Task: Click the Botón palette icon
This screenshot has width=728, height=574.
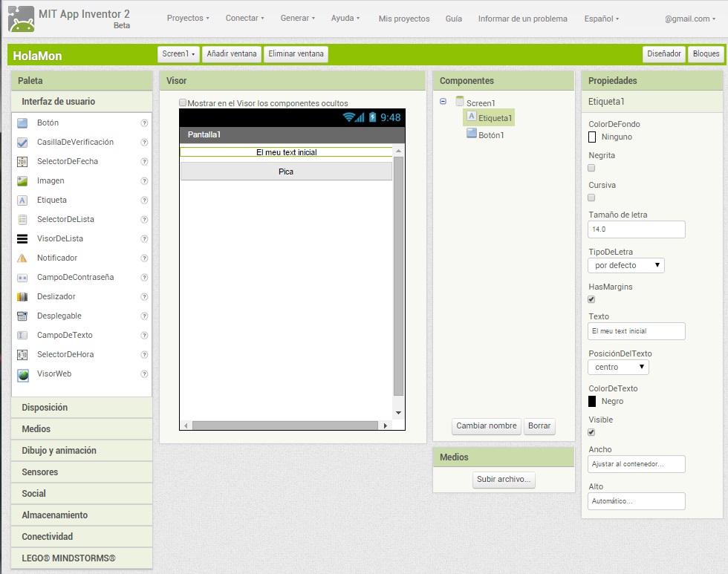Action: tap(22, 123)
